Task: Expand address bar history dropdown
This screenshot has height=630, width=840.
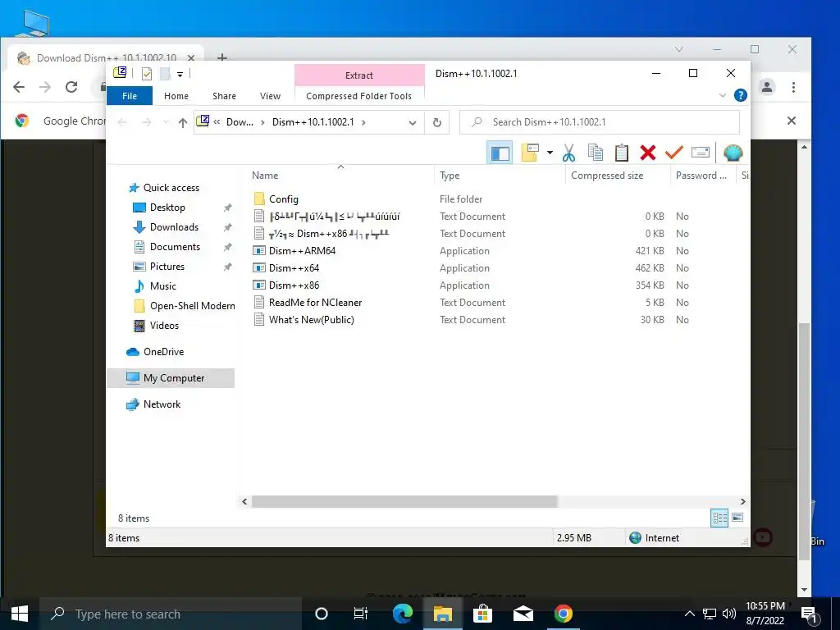Action: [412, 123]
